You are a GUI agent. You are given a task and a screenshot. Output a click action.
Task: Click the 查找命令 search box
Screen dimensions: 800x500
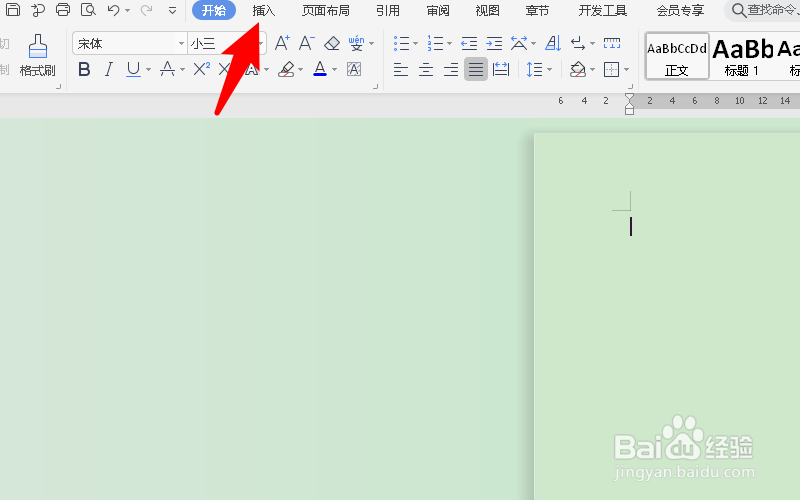pyautogui.click(x=762, y=10)
